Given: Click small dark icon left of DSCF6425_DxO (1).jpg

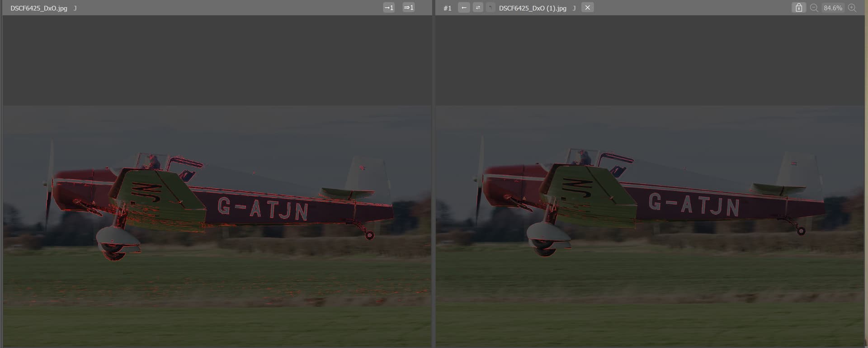Looking at the screenshot, I should point(491,8).
